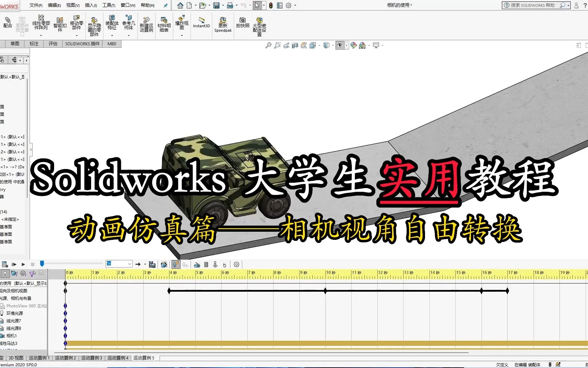Image resolution: width=588 pixels, height=368 pixels.
Task: Open the 线性零部件阵列 linear pattern tool
Action: [41, 22]
